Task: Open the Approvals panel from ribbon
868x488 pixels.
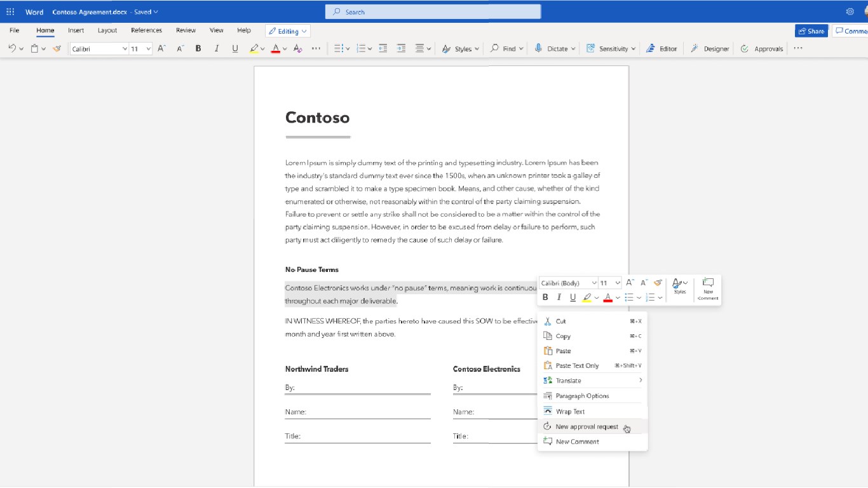Action: click(761, 48)
